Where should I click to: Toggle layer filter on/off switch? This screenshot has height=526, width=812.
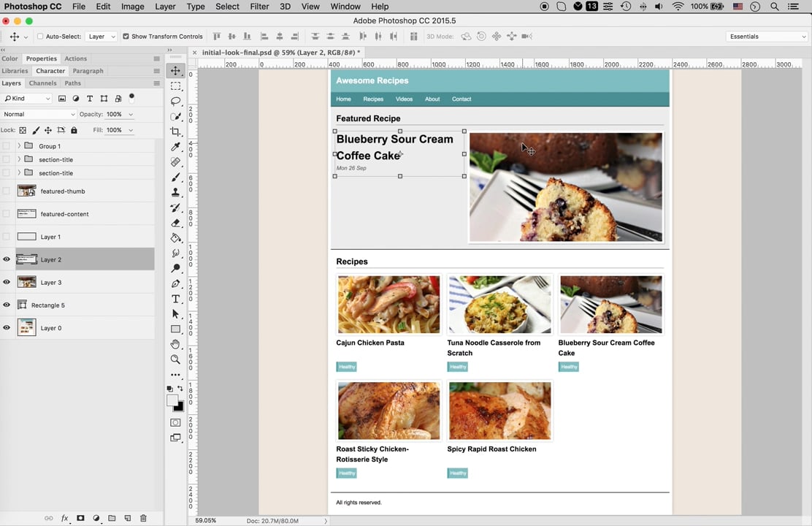coord(131,97)
